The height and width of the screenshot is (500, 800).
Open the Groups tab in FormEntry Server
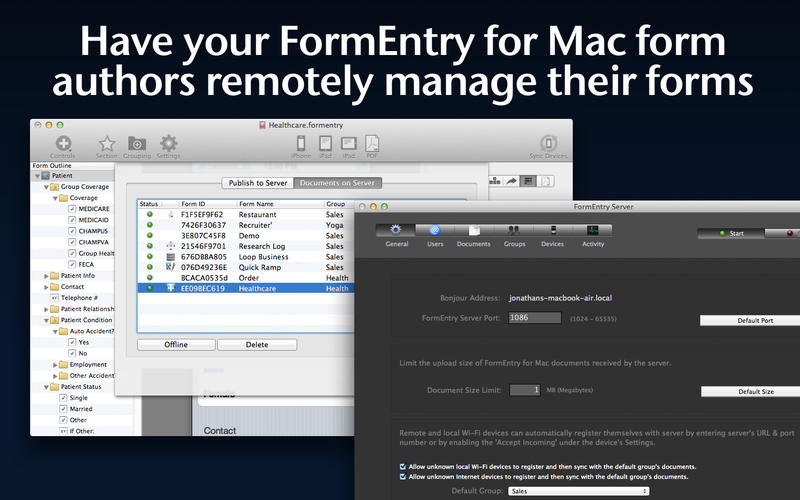tap(514, 230)
